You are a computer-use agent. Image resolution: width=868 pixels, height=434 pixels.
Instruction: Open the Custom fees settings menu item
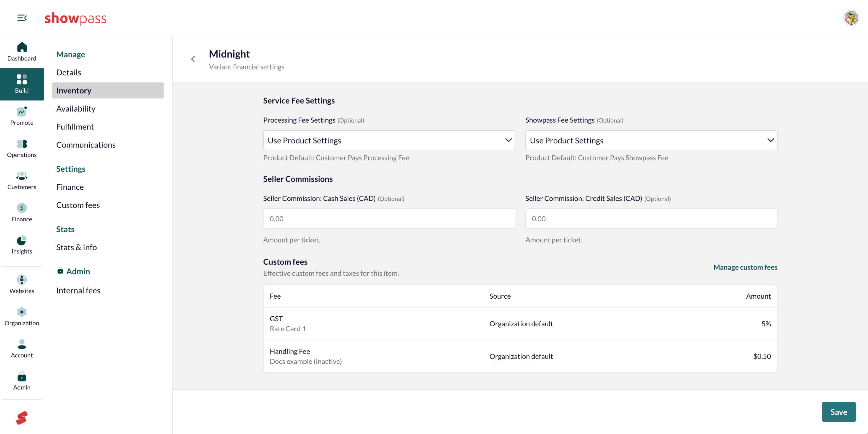coord(78,205)
